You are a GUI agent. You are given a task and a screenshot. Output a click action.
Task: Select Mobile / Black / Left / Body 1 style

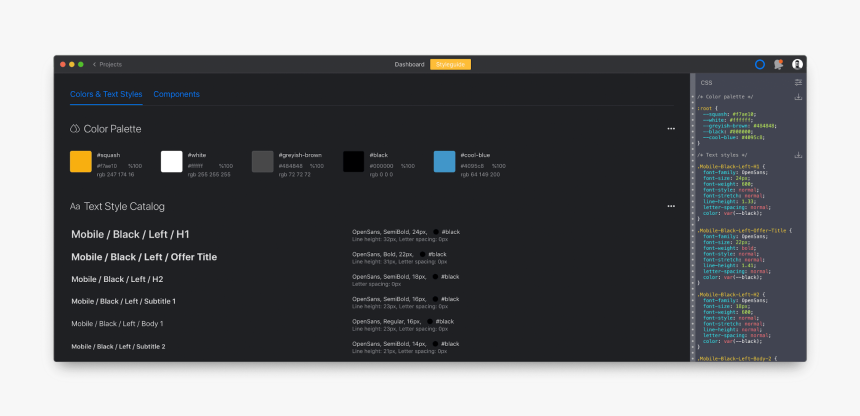click(117, 324)
